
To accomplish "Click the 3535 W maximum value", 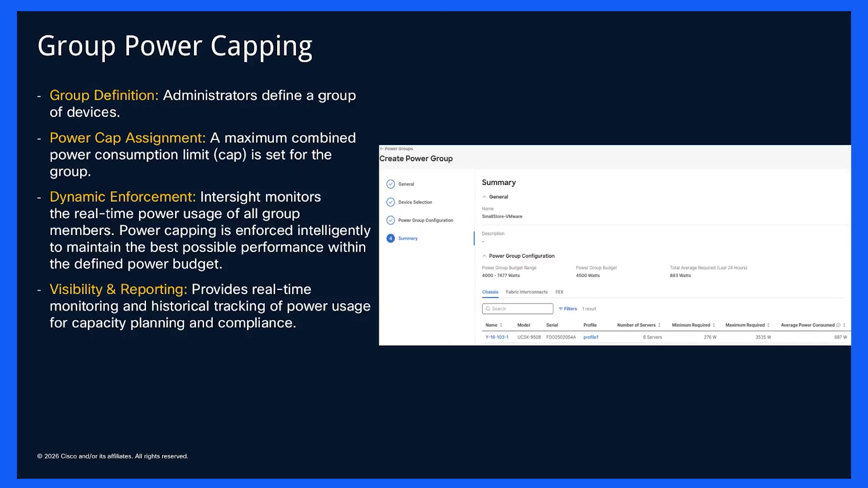I will (x=763, y=337).
